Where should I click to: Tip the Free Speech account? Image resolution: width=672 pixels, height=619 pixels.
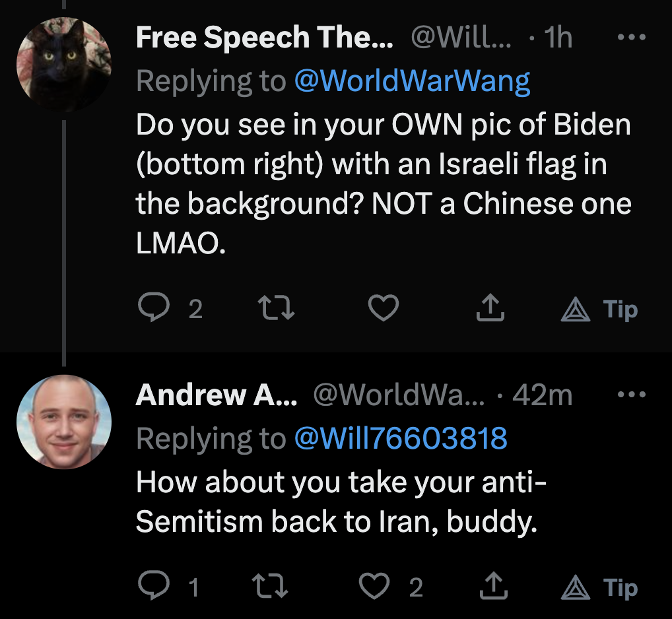tap(599, 309)
